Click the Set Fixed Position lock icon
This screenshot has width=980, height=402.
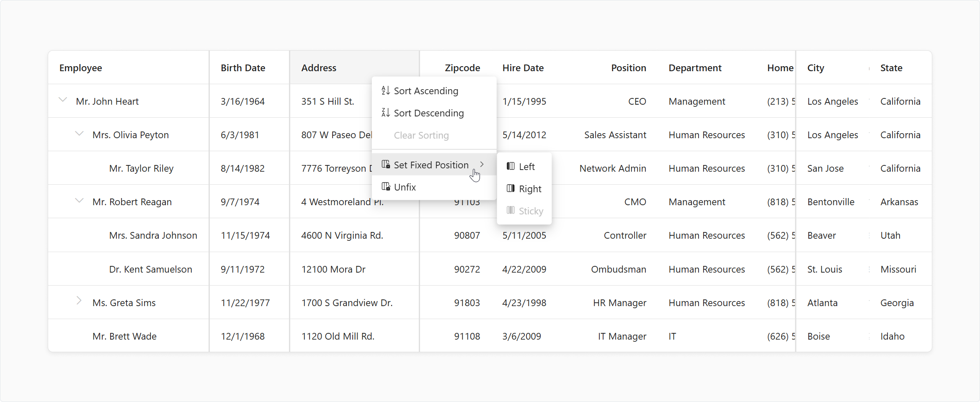pyautogui.click(x=386, y=164)
